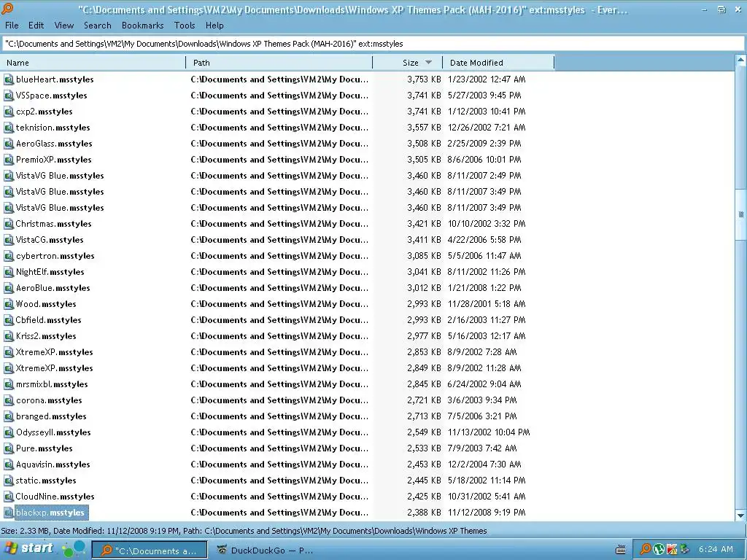Select the Aquavisin.msstyles file name
Viewport: 747px width, 560px height.
[53, 464]
